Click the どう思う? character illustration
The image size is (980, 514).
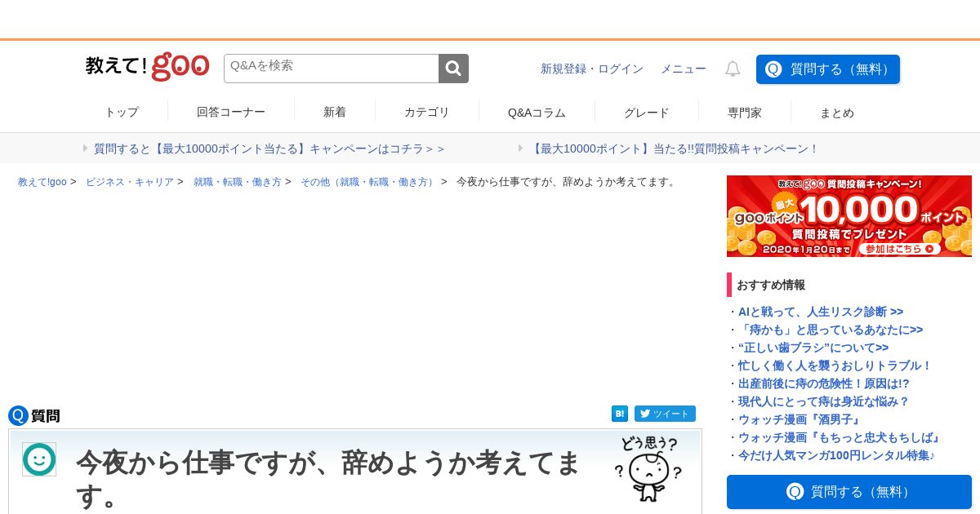click(x=648, y=468)
